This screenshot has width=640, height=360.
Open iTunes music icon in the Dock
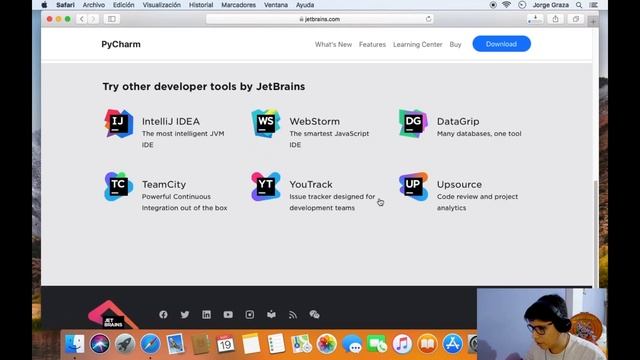[402, 344]
